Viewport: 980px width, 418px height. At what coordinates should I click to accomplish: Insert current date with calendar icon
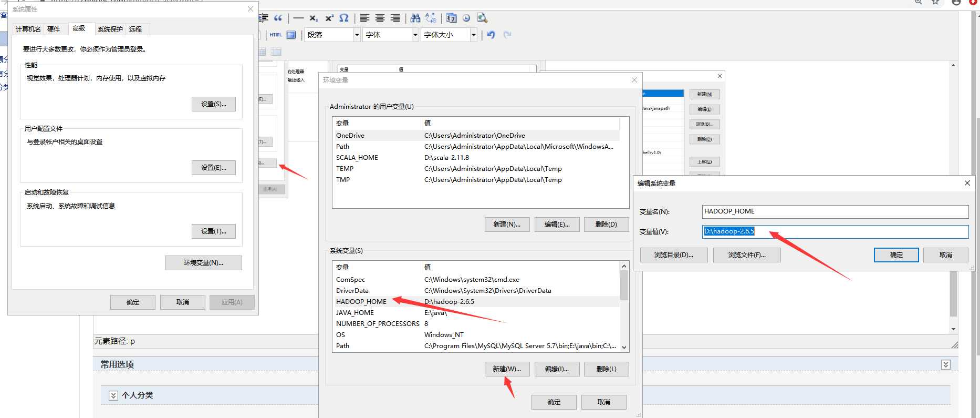click(x=451, y=18)
